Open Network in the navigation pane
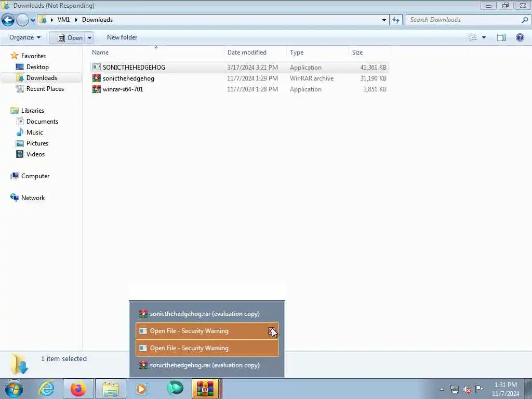 pos(33,197)
